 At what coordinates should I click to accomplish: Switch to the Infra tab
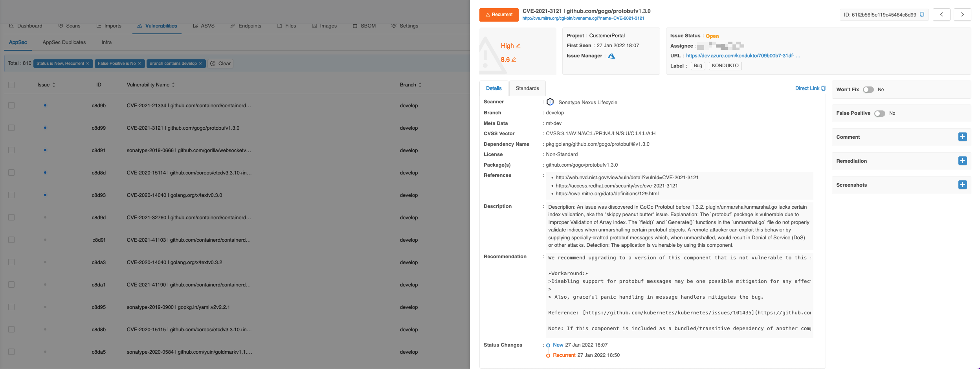[106, 42]
